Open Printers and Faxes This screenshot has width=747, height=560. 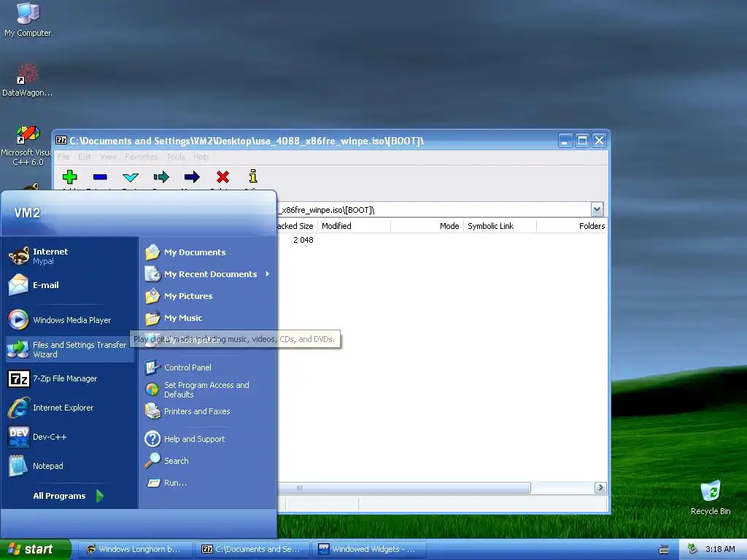207,411
